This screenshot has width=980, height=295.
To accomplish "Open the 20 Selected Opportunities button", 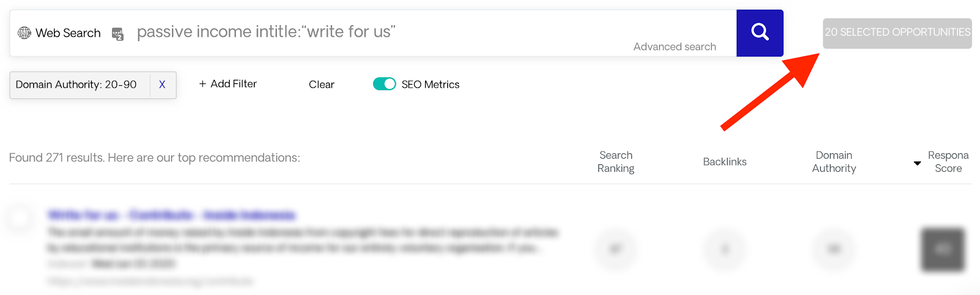I will [897, 33].
